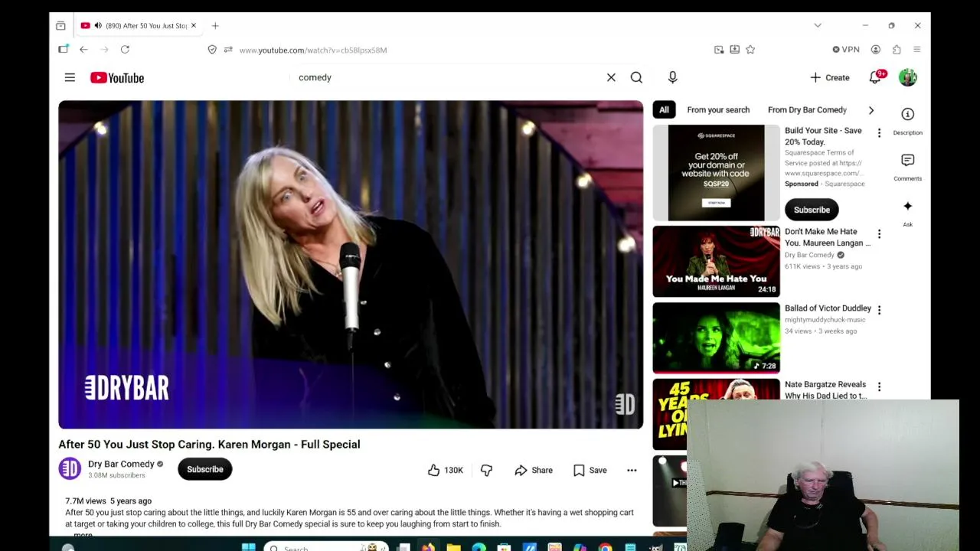
Task: Launch Microsoft Edge from the taskbar
Action: click(x=479, y=547)
